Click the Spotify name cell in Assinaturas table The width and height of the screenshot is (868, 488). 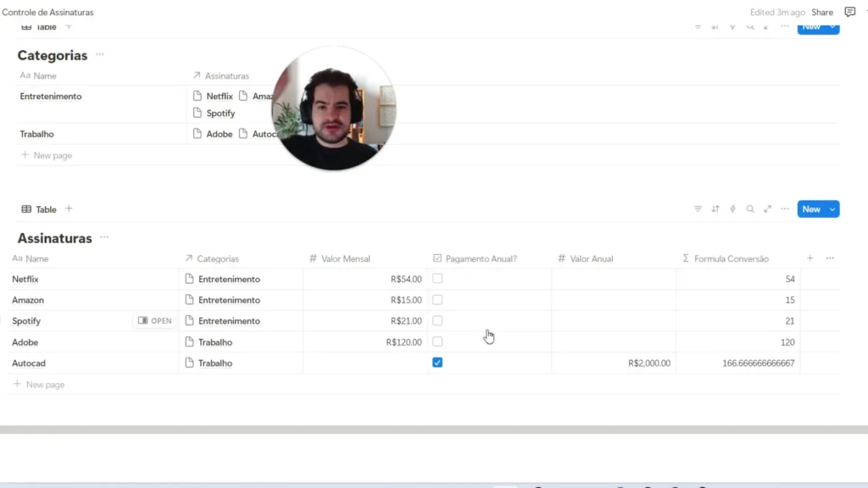pyautogui.click(x=93, y=321)
